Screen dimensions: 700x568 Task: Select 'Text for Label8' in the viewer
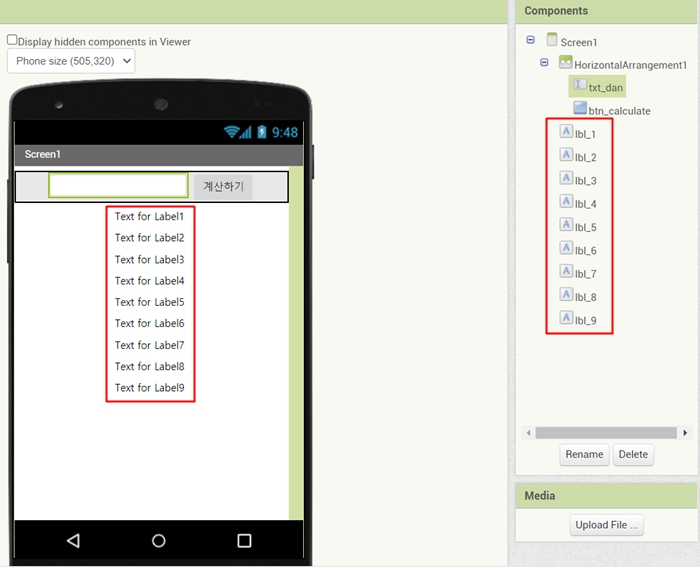[150, 367]
